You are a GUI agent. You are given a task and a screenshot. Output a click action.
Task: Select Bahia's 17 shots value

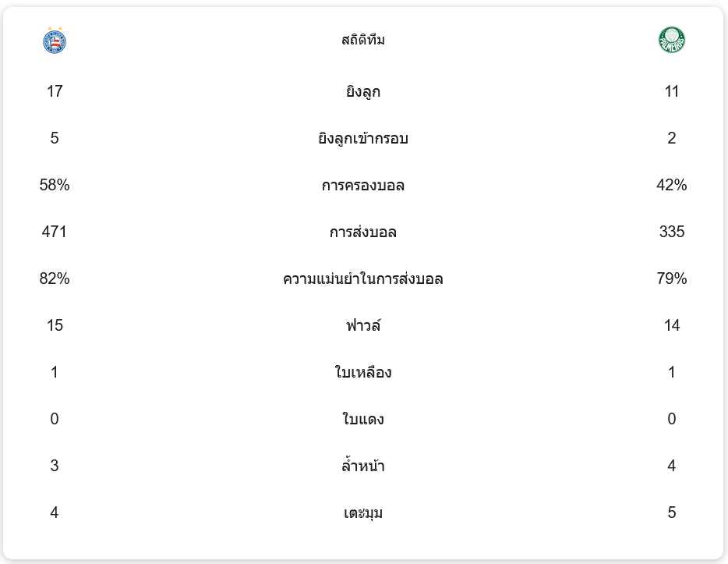[x=55, y=91]
